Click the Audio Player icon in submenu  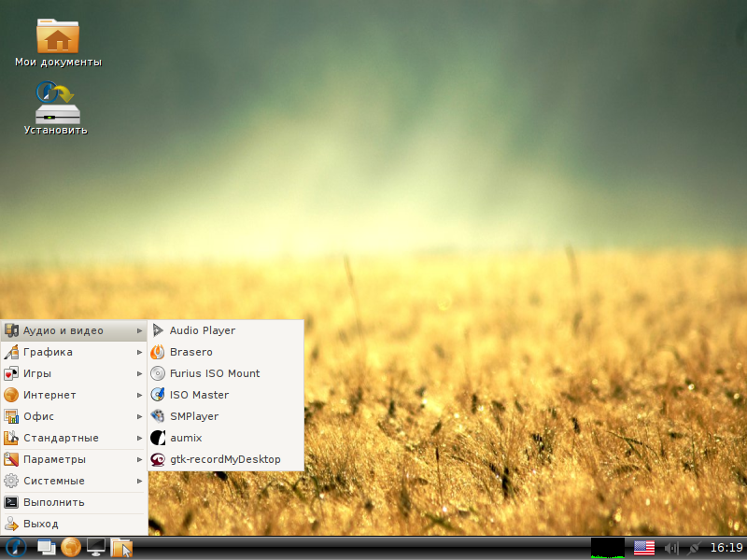[158, 330]
